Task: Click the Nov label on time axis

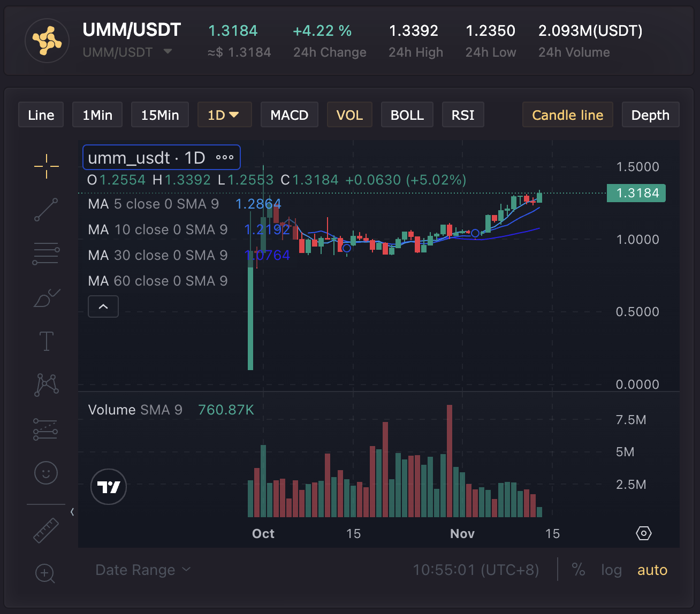Action: coord(462,534)
